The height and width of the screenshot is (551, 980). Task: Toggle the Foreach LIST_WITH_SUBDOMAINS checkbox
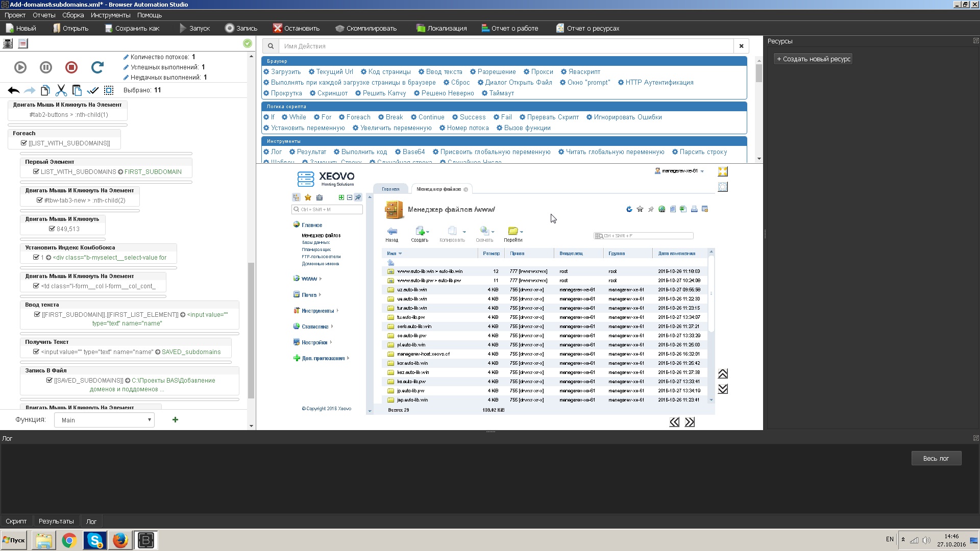click(24, 143)
